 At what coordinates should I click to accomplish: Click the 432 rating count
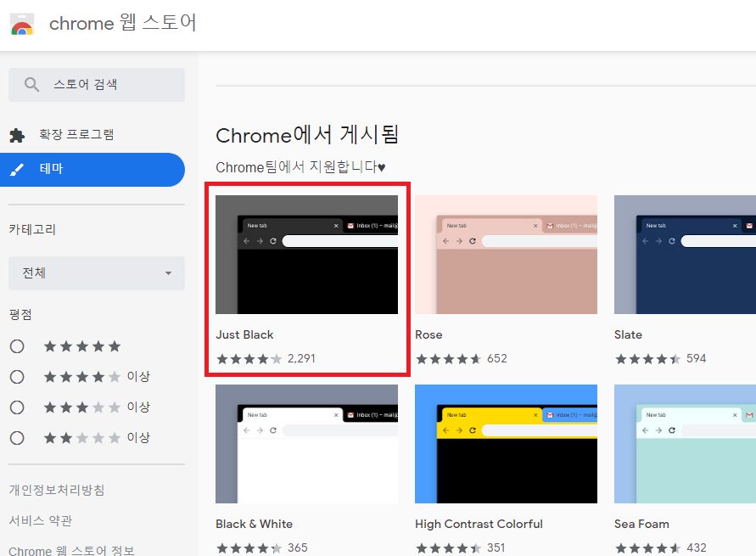point(697,548)
